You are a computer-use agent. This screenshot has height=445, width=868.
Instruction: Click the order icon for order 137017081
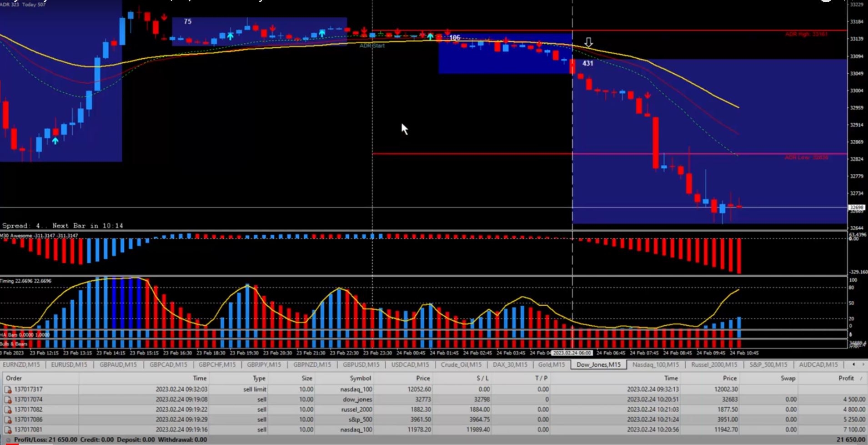pyautogui.click(x=8, y=430)
